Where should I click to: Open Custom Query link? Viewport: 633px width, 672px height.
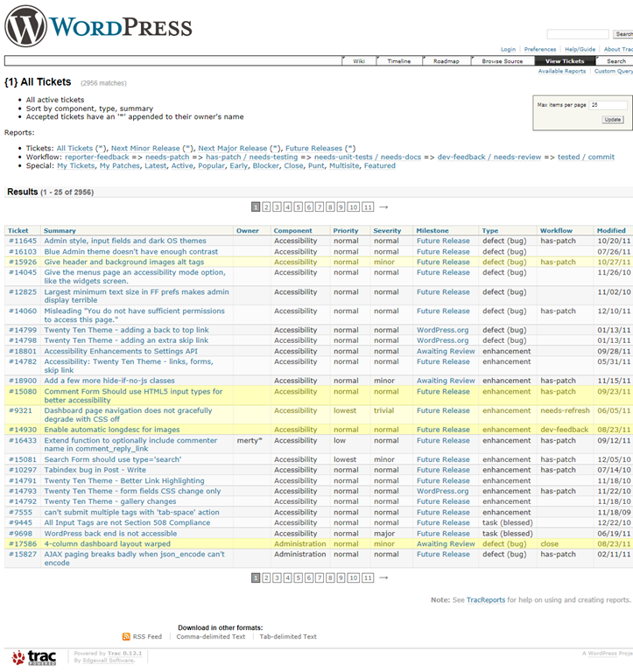[613, 71]
